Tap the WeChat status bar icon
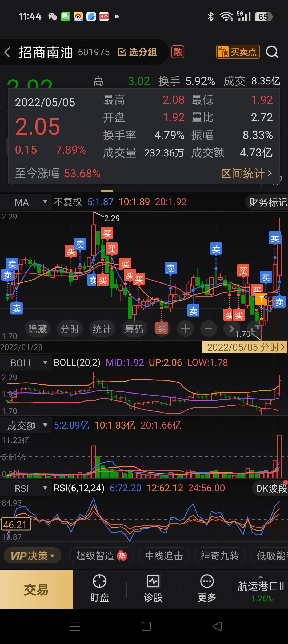Image resolution: width=288 pixels, height=644 pixels. [53, 17]
